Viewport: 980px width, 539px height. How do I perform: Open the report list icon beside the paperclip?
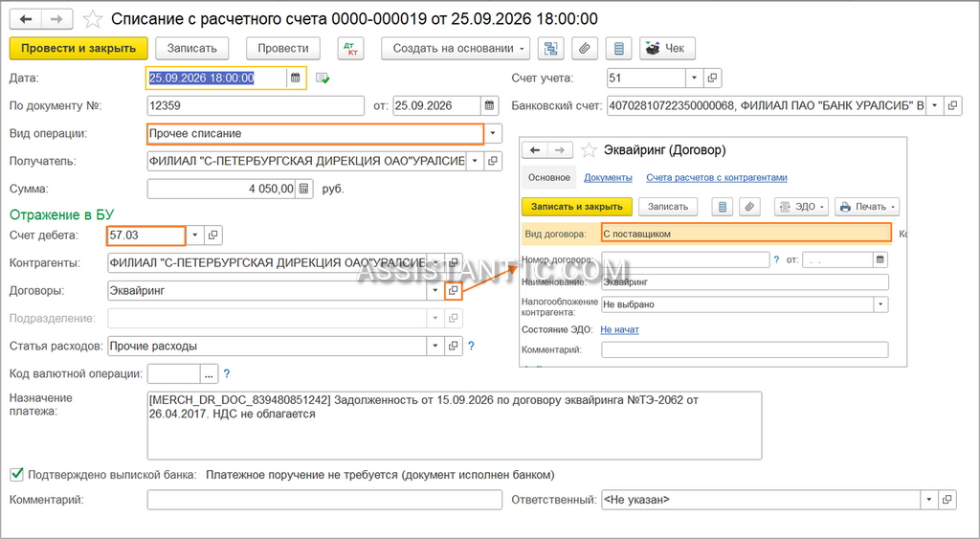(x=619, y=48)
